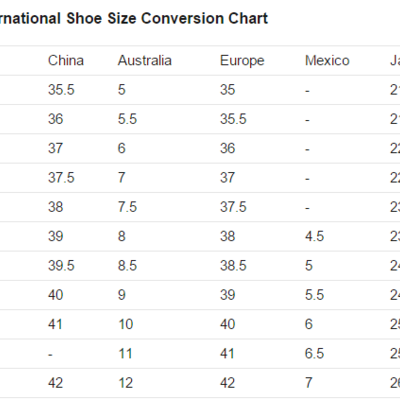Screen dimensions: 400x400
Task: Click the China column header
Action: pyautogui.click(x=66, y=61)
